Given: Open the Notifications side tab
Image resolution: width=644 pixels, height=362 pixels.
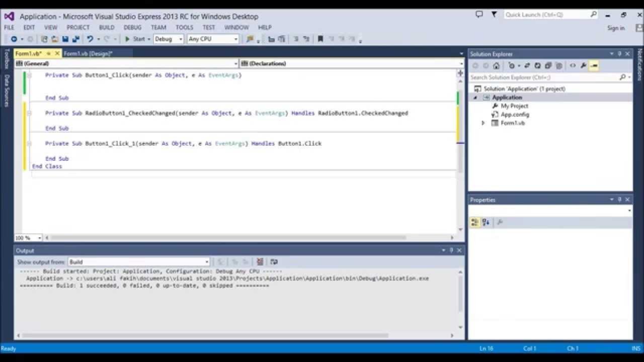Looking at the screenshot, I should pyautogui.click(x=639, y=65).
